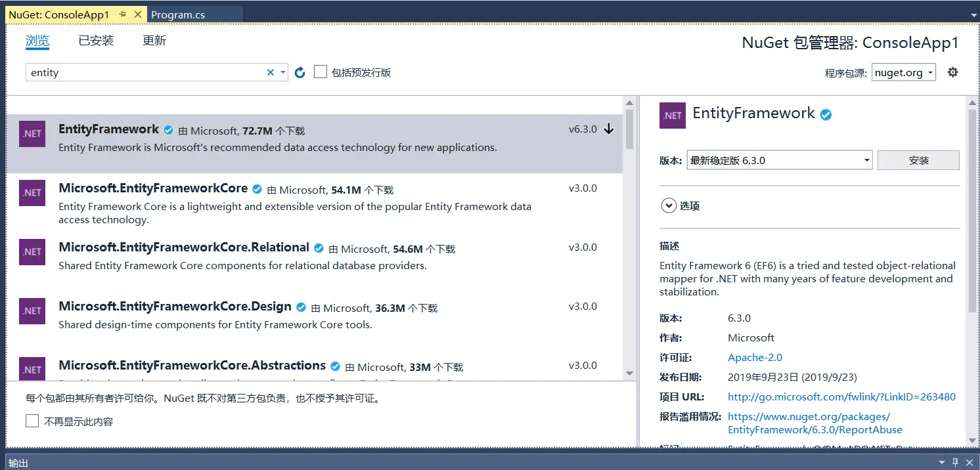Click verified badge next to EntityFrameworkCore.Relational
Image resolution: width=980 pixels, height=470 pixels.
(319, 248)
